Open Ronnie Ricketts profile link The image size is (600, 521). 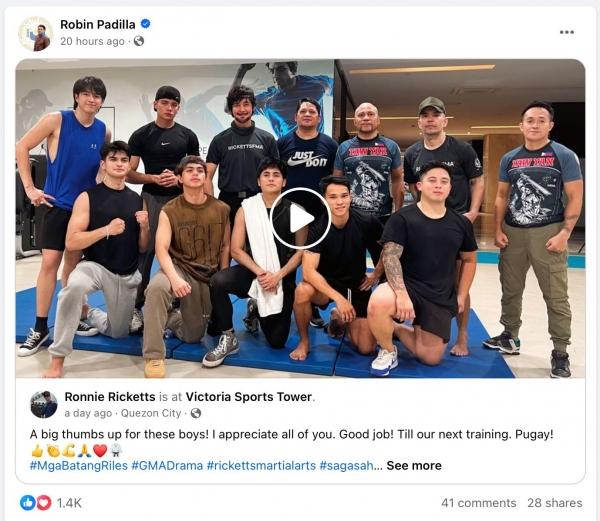(110, 397)
